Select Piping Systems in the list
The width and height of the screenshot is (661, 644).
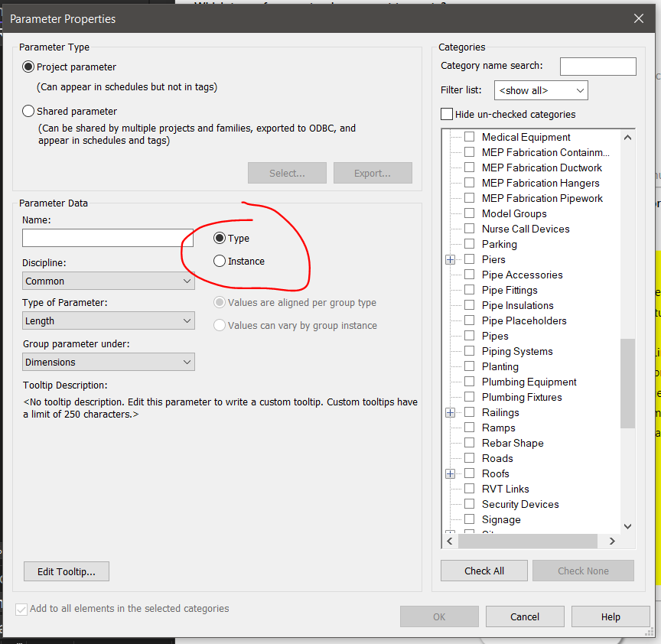tap(517, 352)
